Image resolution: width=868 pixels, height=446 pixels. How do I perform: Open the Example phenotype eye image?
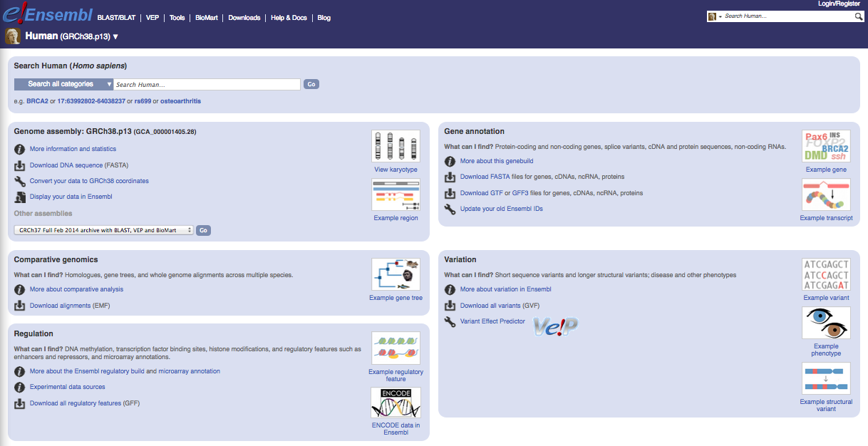[826, 323]
